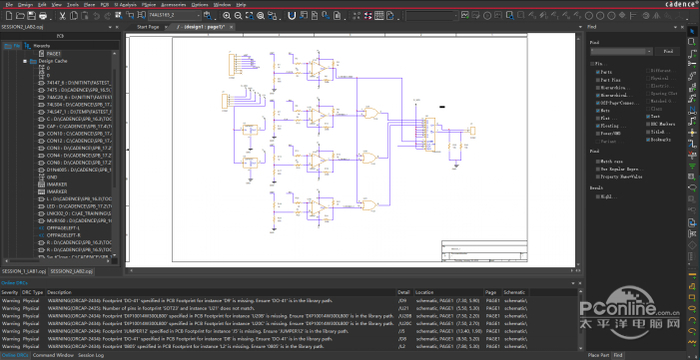Enable the Match case checkbox

598,161
